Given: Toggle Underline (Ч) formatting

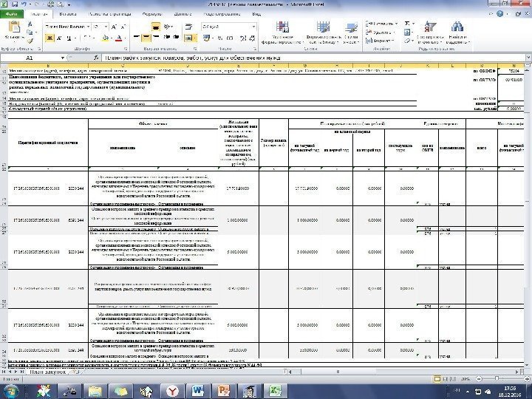Looking at the screenshot, I should pyautogui.click(x=69, y=38).
